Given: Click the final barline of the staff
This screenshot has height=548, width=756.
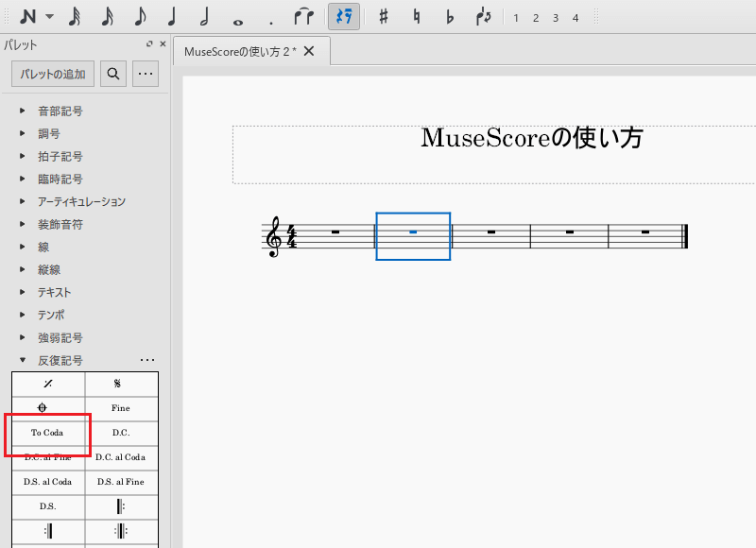Looking at the screenshot, I should [685, 236].
